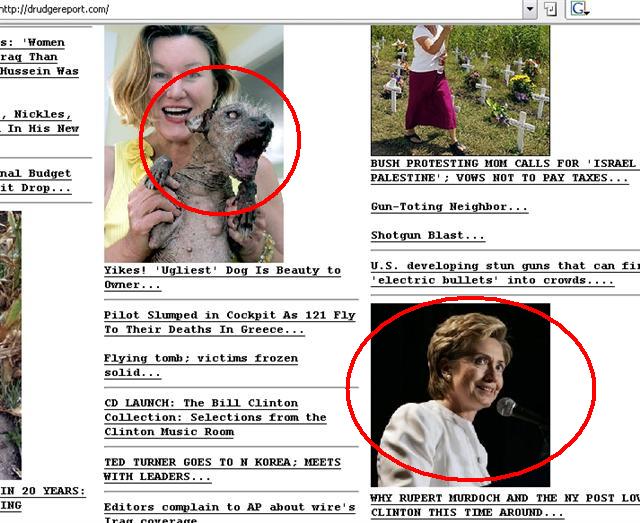Click the Go button next to address bar

point(550,9)
